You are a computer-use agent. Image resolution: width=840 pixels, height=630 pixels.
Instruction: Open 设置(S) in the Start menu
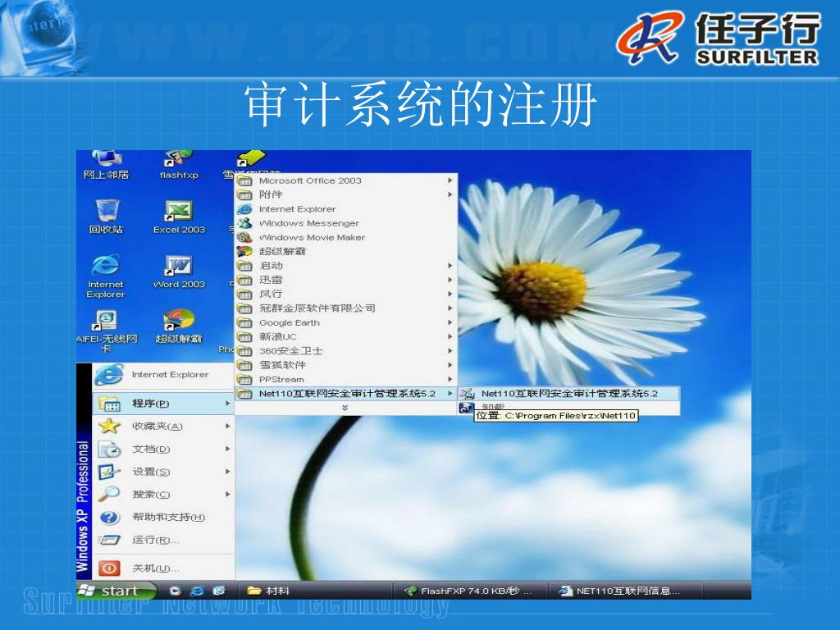pyautogui.click(x=151, y=472)
